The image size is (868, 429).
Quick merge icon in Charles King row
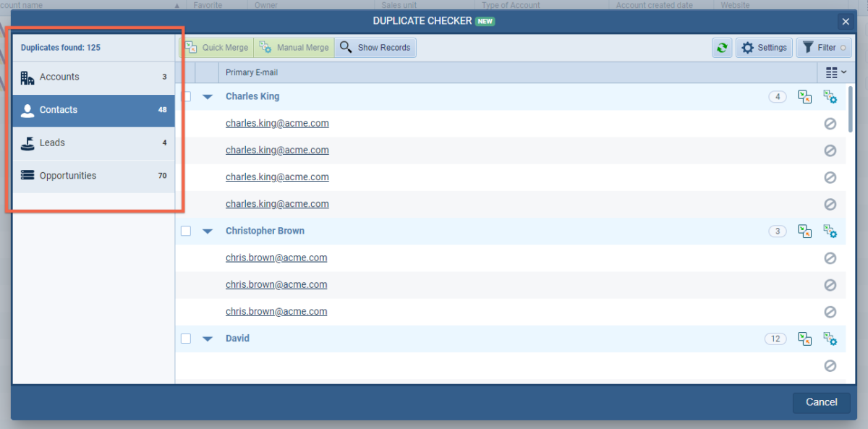coord(804,97)
